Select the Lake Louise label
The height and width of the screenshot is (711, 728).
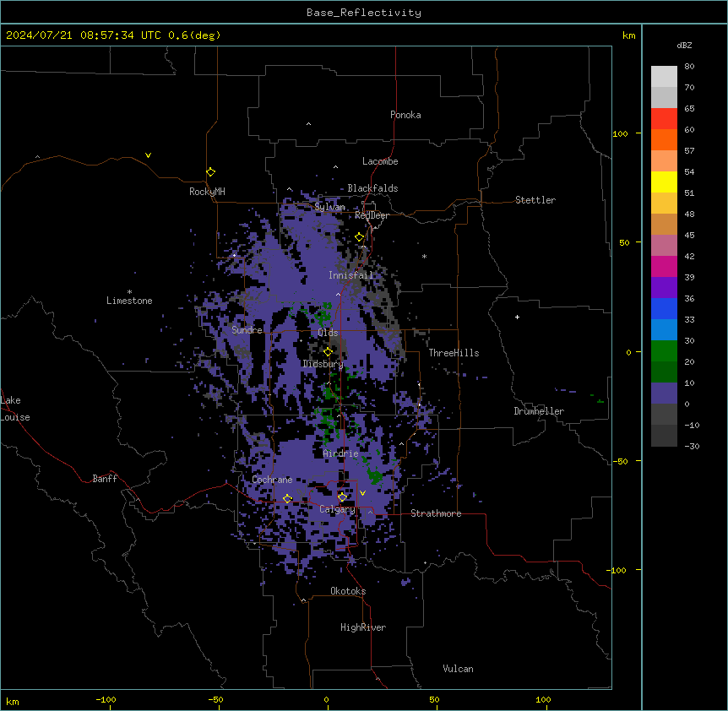pyautogui.click(x=15, y=409)
